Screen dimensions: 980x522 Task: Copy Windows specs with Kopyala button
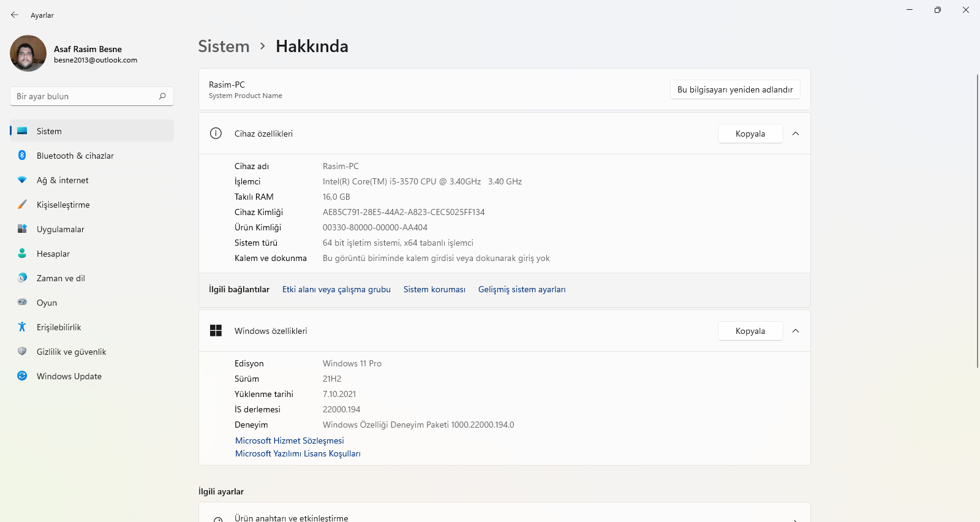750,331
